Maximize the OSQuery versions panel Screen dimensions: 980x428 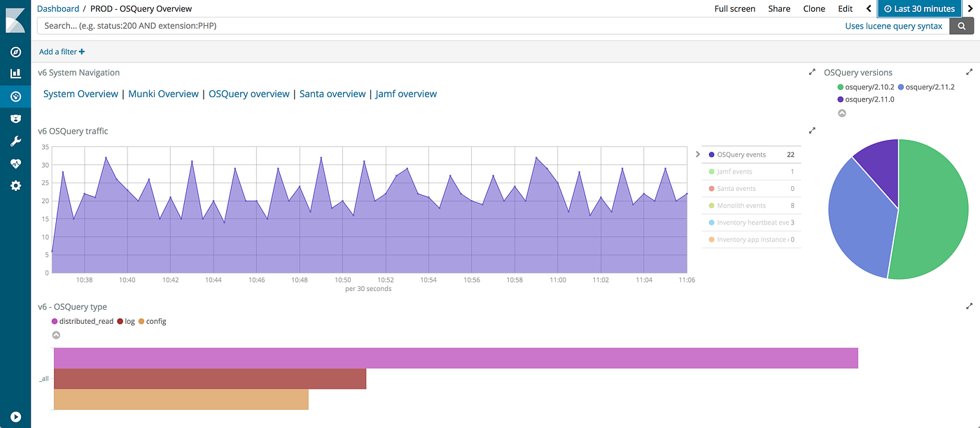click(x=969, y=72)
